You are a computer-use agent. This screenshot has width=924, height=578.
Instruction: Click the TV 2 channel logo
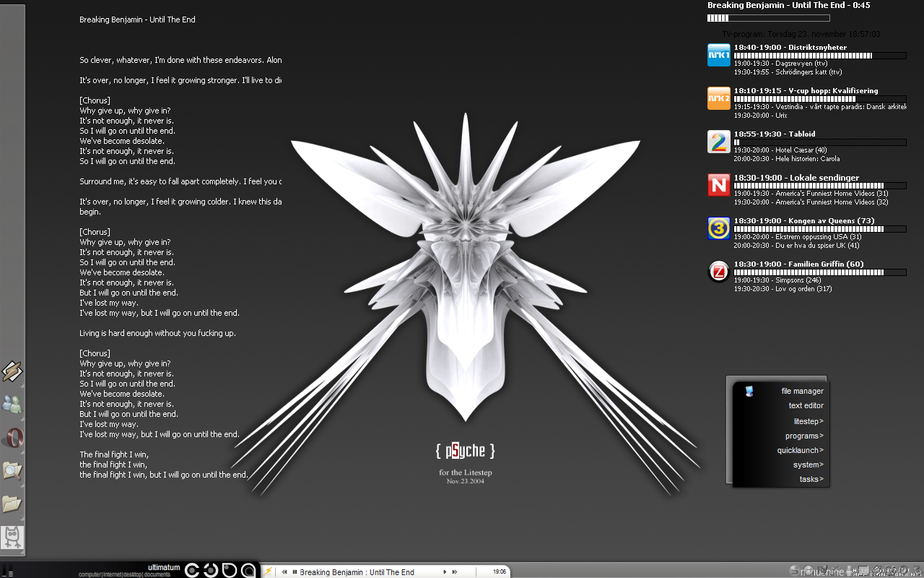tap(719, 142)
